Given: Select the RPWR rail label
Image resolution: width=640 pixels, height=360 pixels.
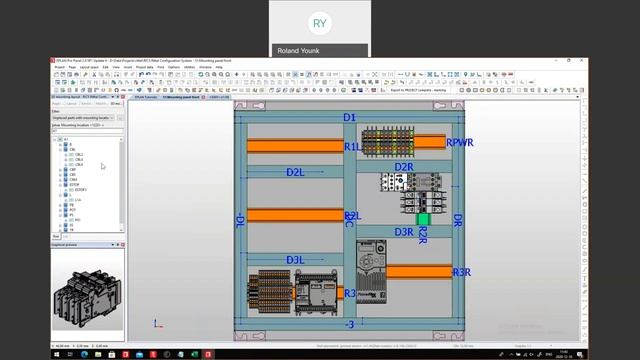Looking at the screenshot, I should [460, 143].
